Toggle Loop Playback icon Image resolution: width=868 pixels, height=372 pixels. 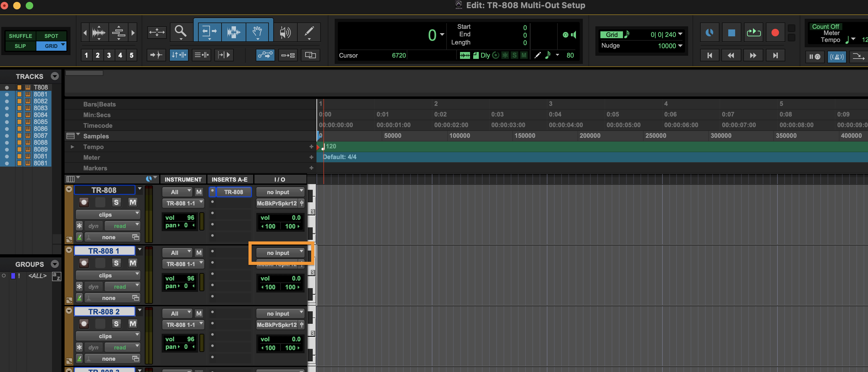point(753,33)
